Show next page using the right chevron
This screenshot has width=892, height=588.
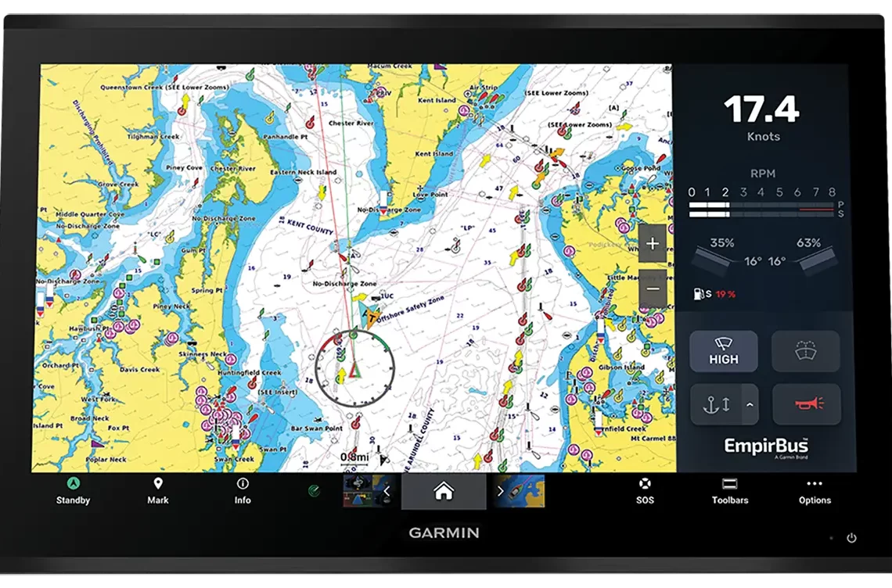500,491
